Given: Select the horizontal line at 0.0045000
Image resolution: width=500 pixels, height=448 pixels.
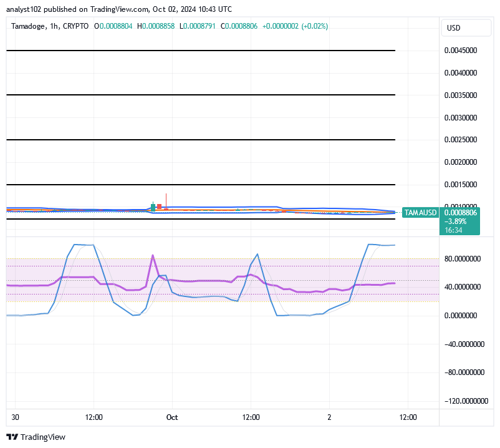Looking at the screenshot, I should click(x=200, y=50).
